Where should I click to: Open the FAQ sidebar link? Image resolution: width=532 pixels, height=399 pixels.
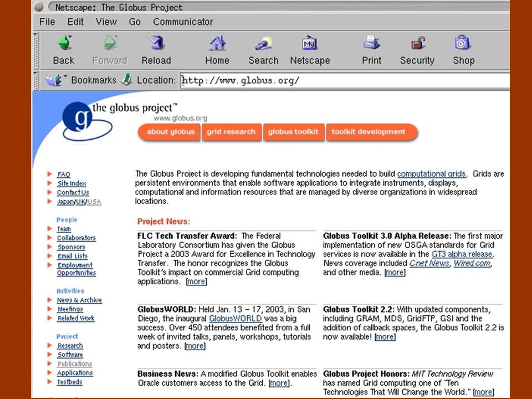point(63,175)
